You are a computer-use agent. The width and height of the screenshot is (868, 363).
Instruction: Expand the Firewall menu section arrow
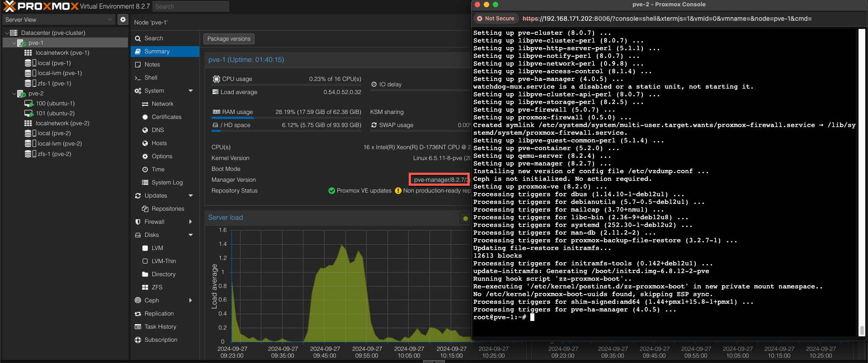(191, 222)
